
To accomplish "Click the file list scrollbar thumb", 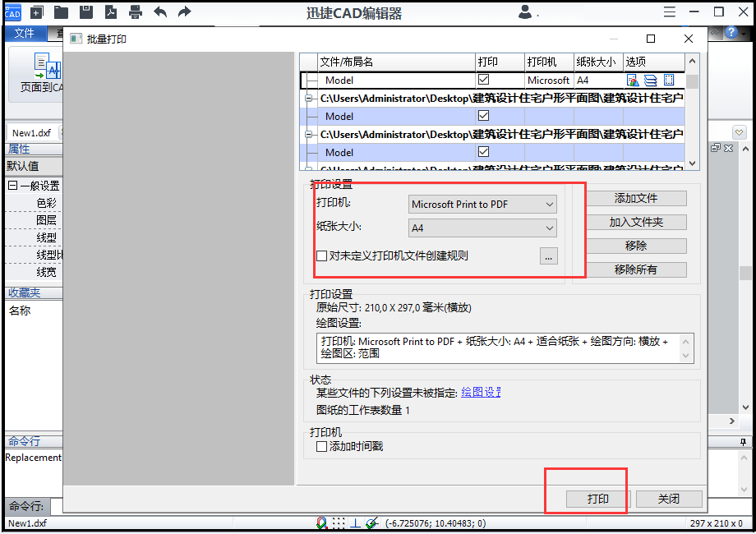I will [693, 81].
